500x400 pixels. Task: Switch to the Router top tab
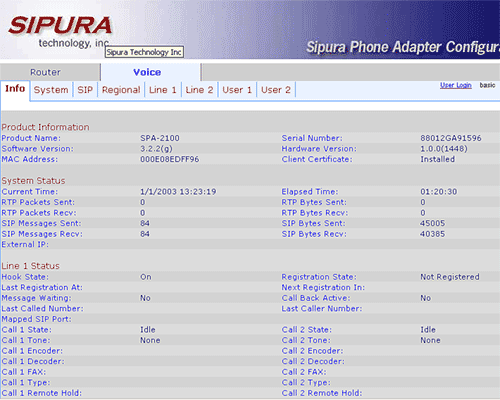coord(46,72)
